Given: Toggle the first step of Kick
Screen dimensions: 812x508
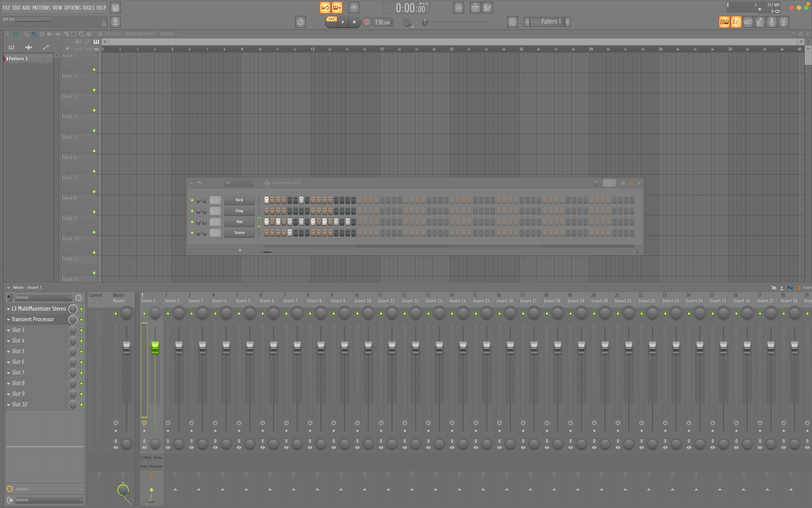Looking at the screenshot, I should [x=266, y=200].
